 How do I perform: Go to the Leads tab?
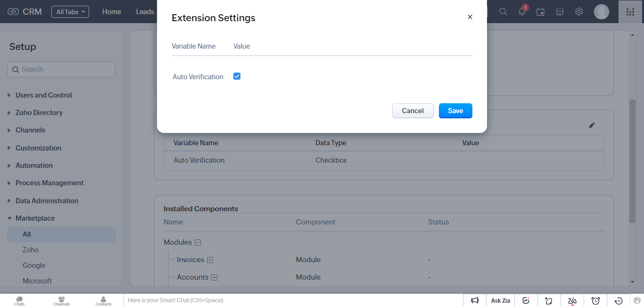point(145,12)
